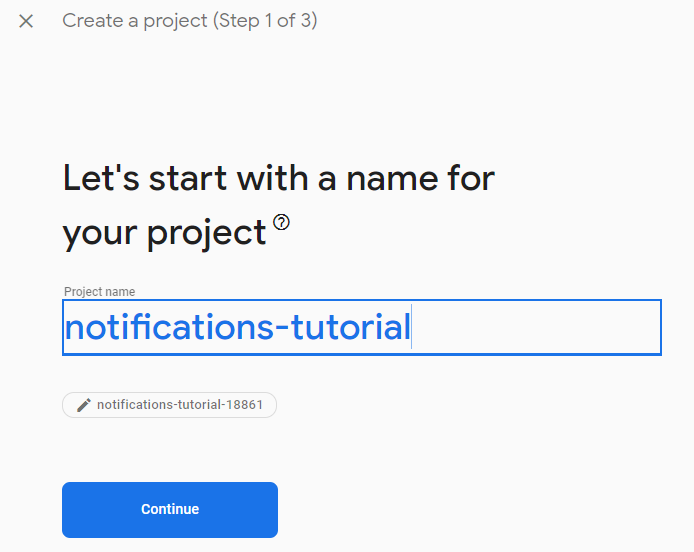Click the 'your project' heading line
694x552 pixels.
(164, 233)
